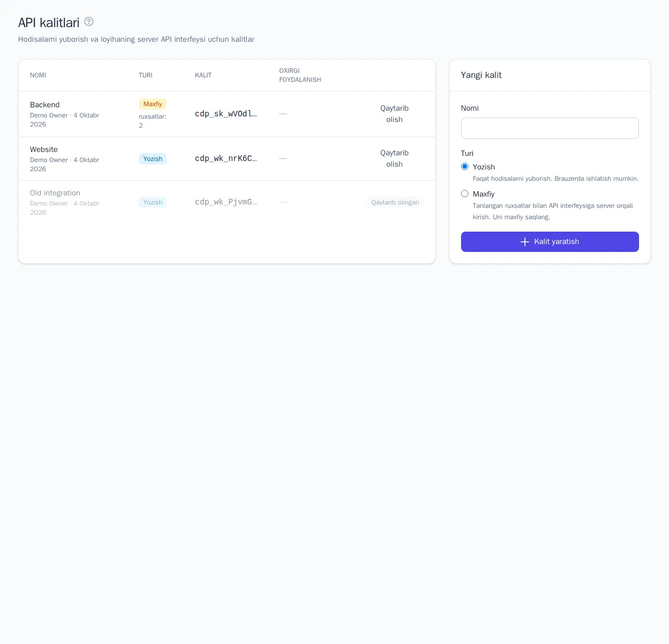Click the NOMI column header
The width and height of the screenshot is (669, 644).
38,75
